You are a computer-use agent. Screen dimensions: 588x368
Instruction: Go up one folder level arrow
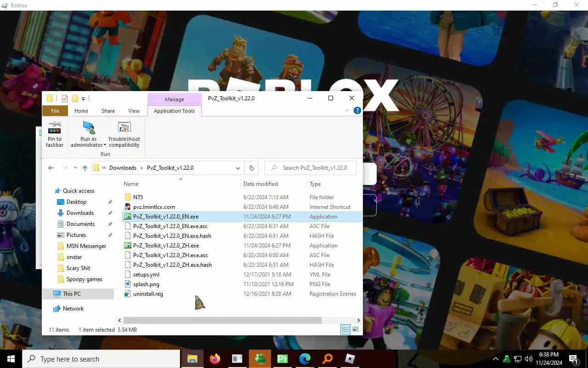click(x=85, y=168)
